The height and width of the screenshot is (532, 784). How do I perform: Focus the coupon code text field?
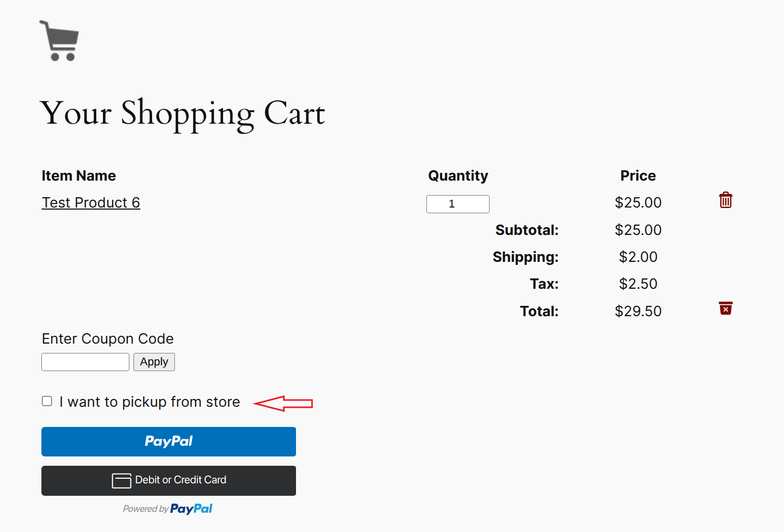coord(85,362)
